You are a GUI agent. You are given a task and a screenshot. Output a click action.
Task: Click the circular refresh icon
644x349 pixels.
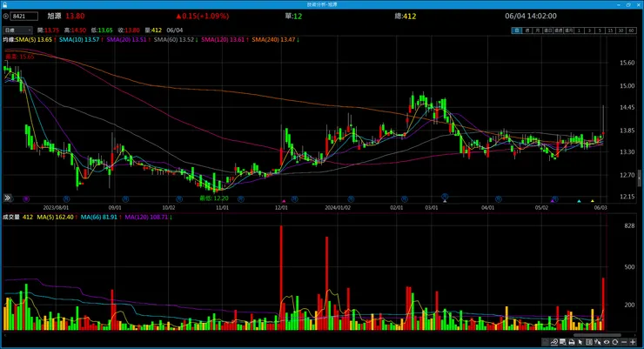point(615,342)
